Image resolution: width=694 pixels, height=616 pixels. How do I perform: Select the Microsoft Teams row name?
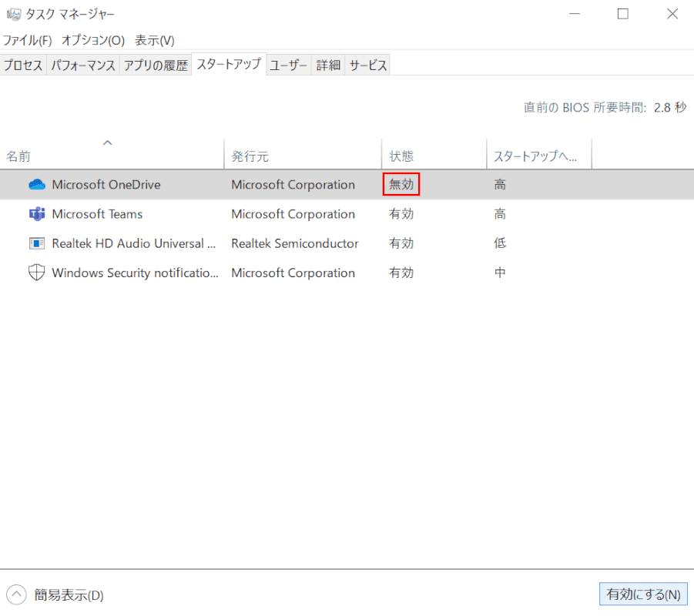pos(97,214)
